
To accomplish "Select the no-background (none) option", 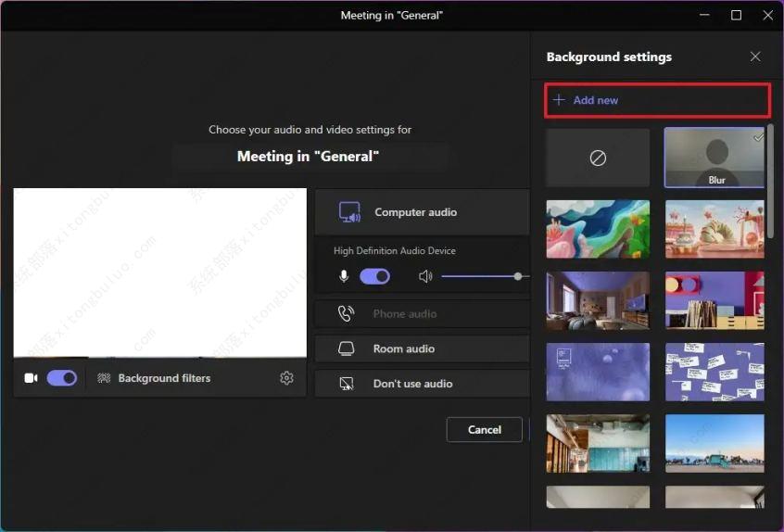I will pyautogui.click(x=598, y=158).
